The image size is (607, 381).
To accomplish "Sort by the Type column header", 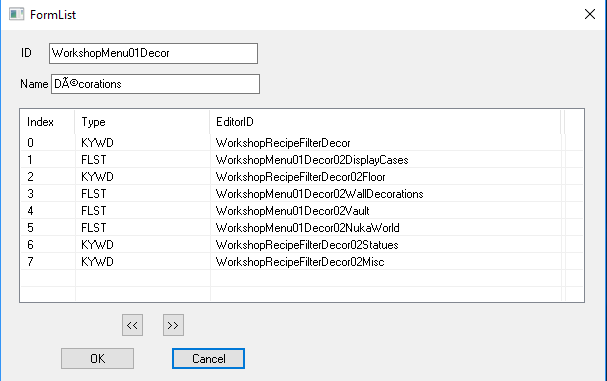I will tap(142, 122).
